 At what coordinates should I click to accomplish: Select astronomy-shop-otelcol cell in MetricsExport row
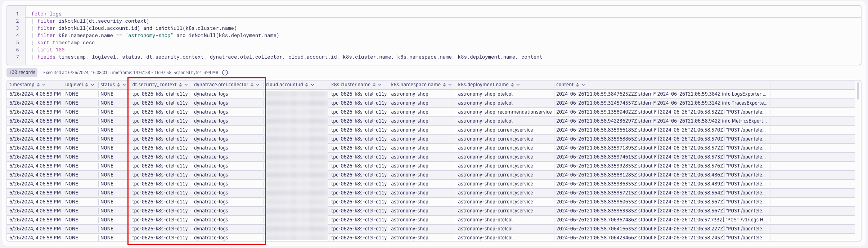click(505, 121)
